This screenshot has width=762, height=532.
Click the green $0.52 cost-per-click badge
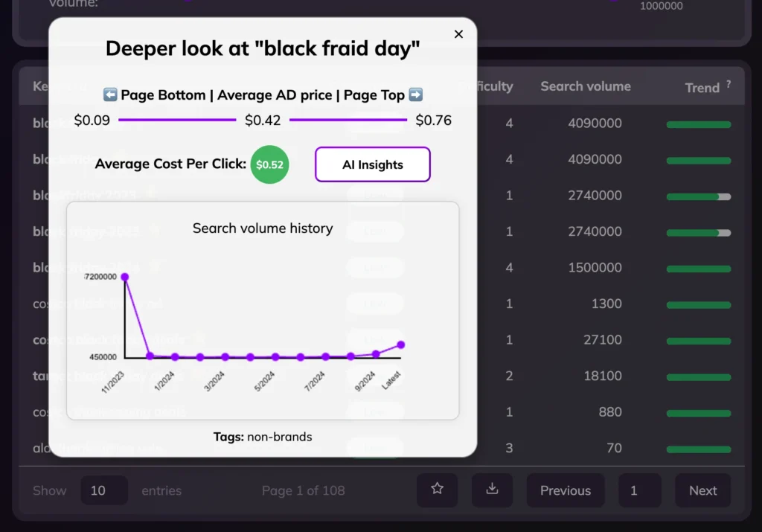[x=269, y=164]
